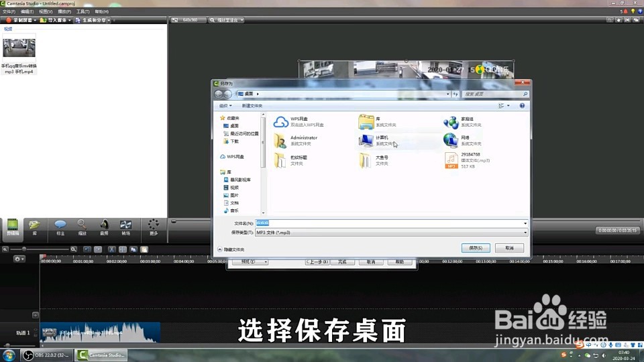Select Recent Places in sidebar
This screenshot has width=644, height=362.
click(241, 134)
